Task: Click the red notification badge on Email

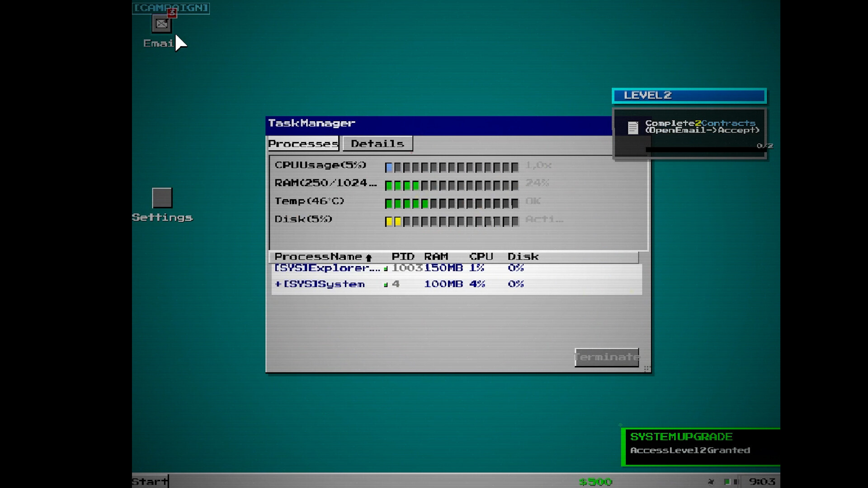Action: 172,13
